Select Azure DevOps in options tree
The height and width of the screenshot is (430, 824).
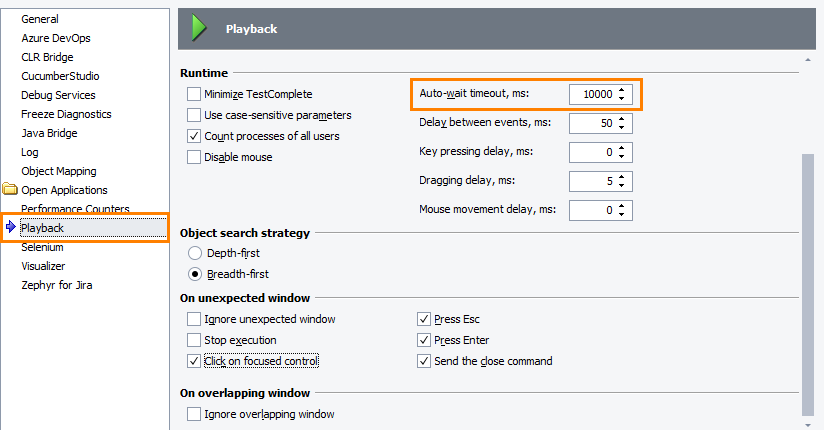(x=56, y=38)
